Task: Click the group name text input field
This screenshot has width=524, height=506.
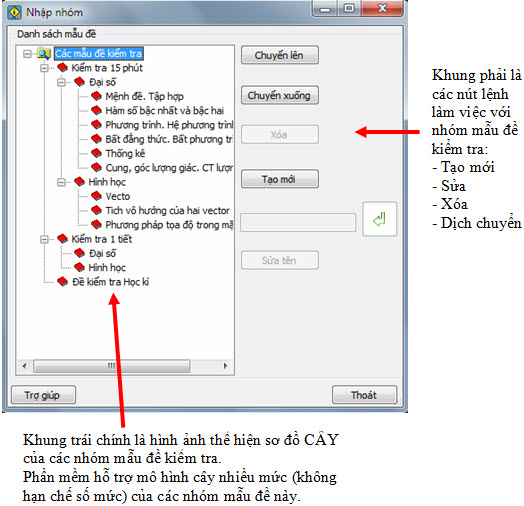Action: pos(298,222)
